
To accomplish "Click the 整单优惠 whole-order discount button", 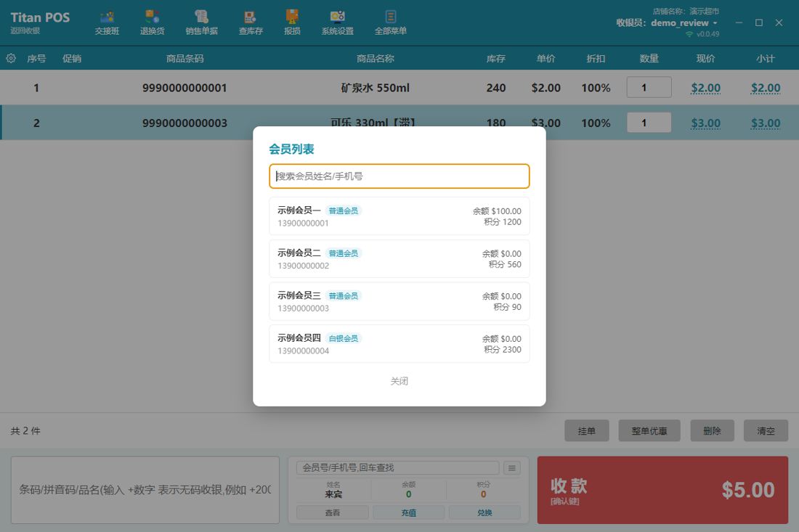I will point(649,430).
